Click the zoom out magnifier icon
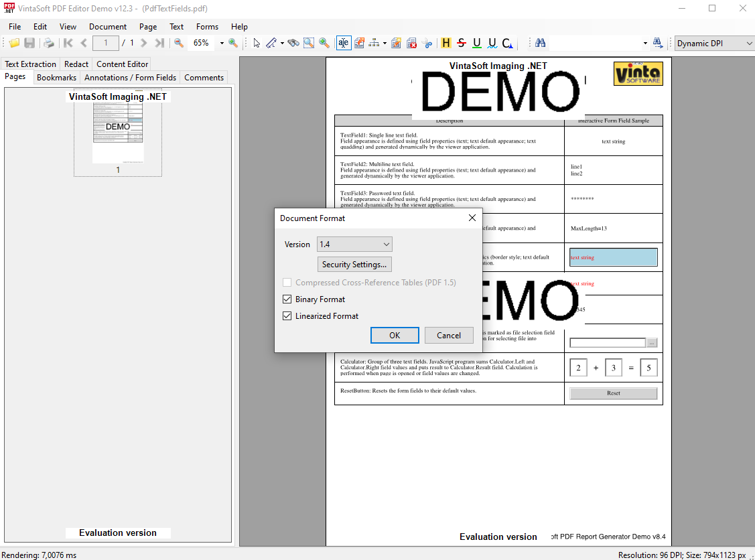Image resolution: width=755 pixels, height=560 pixels. [179, 43]
